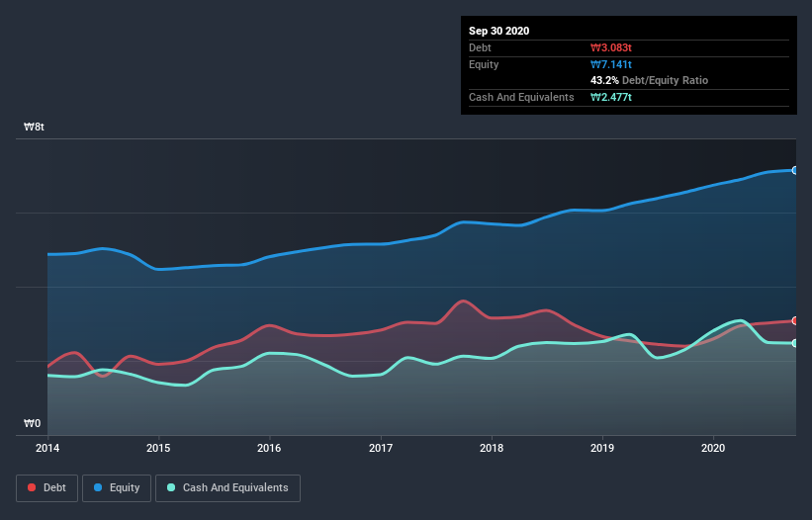The height and width of the screenshot is (520, 812).
Task: Click the 2015 x-axis label
Action: (x=158, y=448)
